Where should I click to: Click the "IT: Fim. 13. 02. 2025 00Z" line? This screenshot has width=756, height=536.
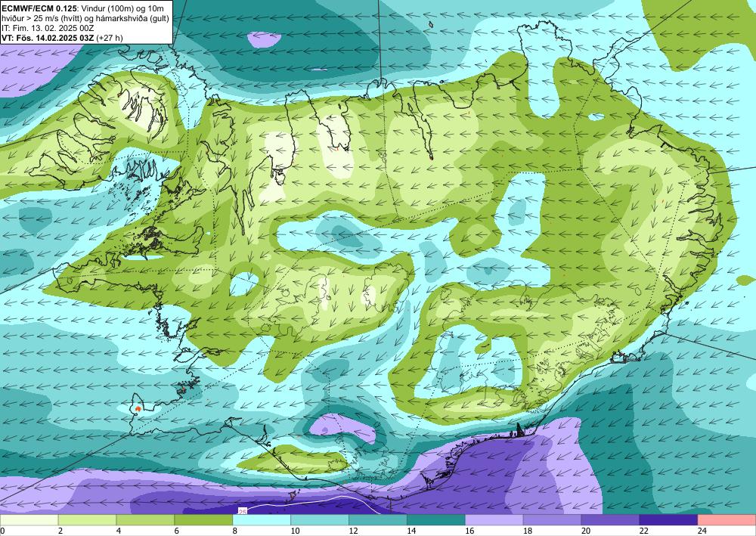tap(48, 28)
